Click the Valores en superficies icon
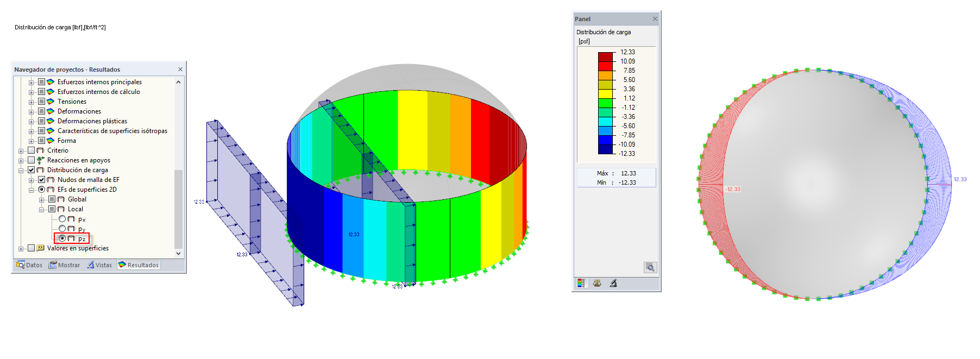The image size is (980, 359). (x=40, y=248)
